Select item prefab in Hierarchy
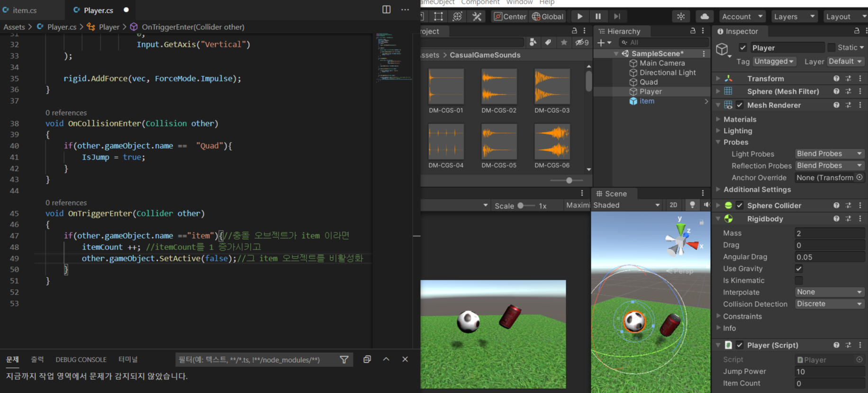Screen dimensions: 868x393 pos(647,101)
